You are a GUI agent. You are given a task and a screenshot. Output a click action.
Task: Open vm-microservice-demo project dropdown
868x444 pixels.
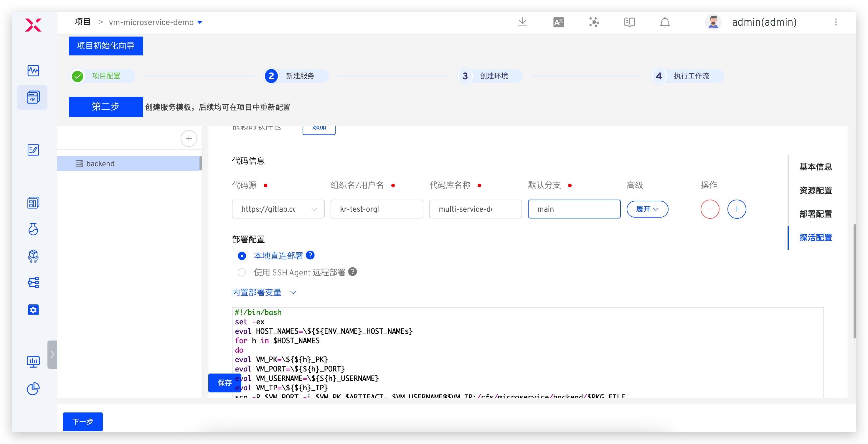200,22
